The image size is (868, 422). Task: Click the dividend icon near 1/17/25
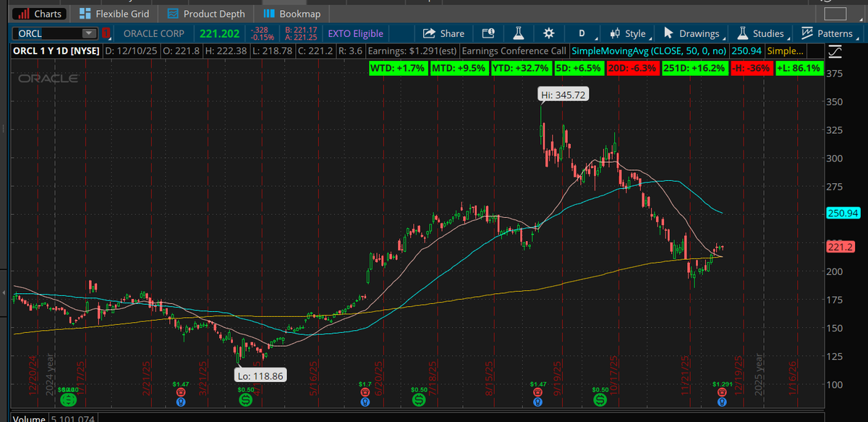click(x=69, y=399)
